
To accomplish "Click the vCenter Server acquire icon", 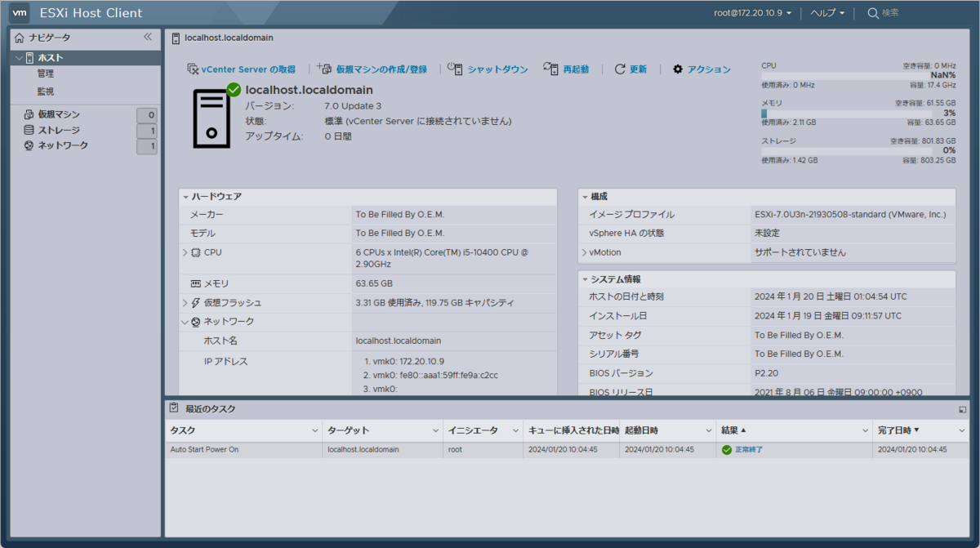I will tap(193, 69).
